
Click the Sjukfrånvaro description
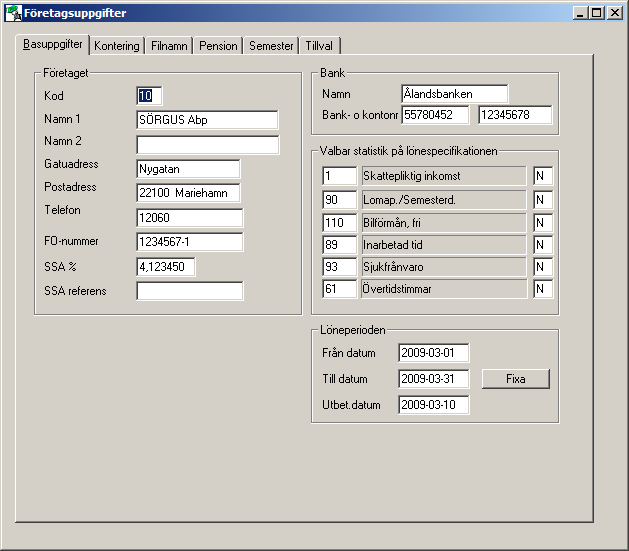tap(444, 267)
